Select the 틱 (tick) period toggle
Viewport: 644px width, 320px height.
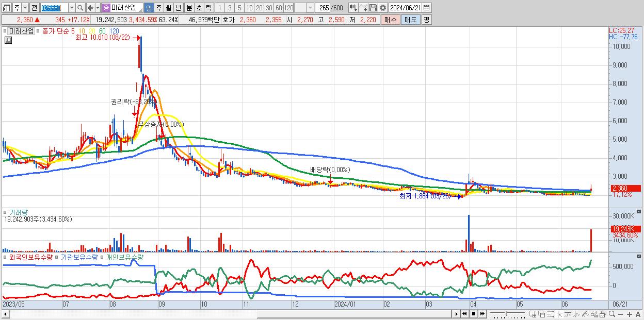(x=208, y=8)
